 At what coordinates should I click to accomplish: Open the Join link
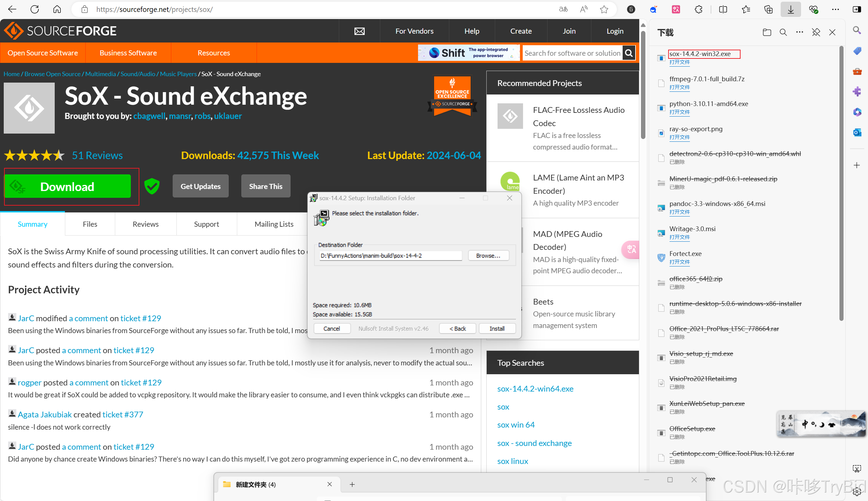[569, 31]
